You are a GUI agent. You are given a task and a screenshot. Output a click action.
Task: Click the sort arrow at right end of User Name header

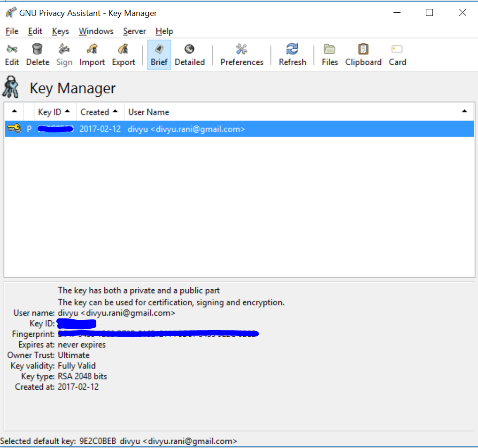coord(464,111)
